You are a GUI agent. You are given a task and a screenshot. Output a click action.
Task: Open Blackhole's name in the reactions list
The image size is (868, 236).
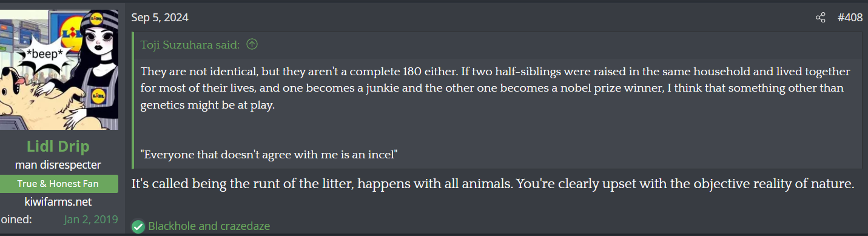(173, 226)
